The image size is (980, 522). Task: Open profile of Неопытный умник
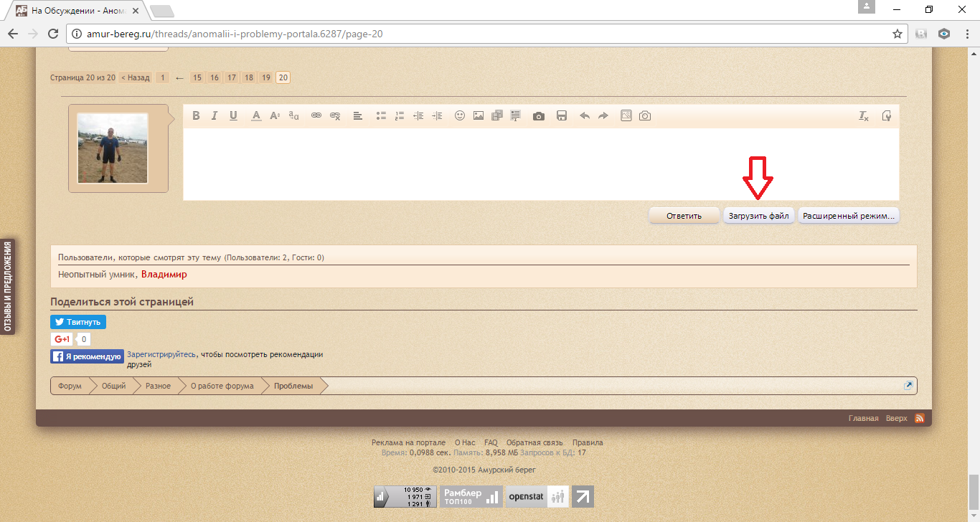(97, 275)
